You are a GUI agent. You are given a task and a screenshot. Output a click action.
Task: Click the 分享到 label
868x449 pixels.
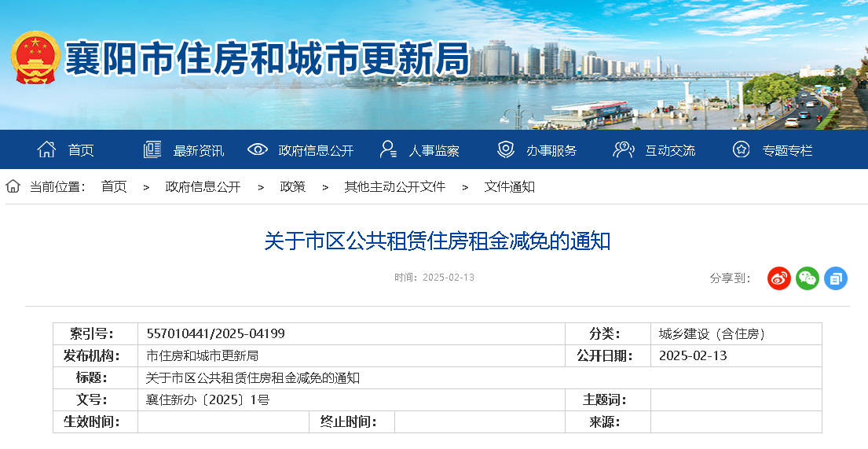tap(731, 278)
